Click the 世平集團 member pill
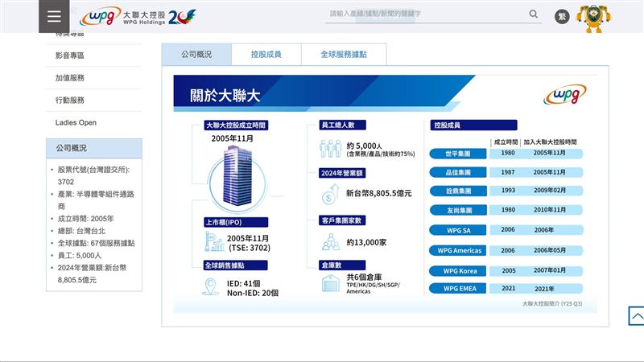The width and height of the screenshot is (644, 362). tap(458, 154)
